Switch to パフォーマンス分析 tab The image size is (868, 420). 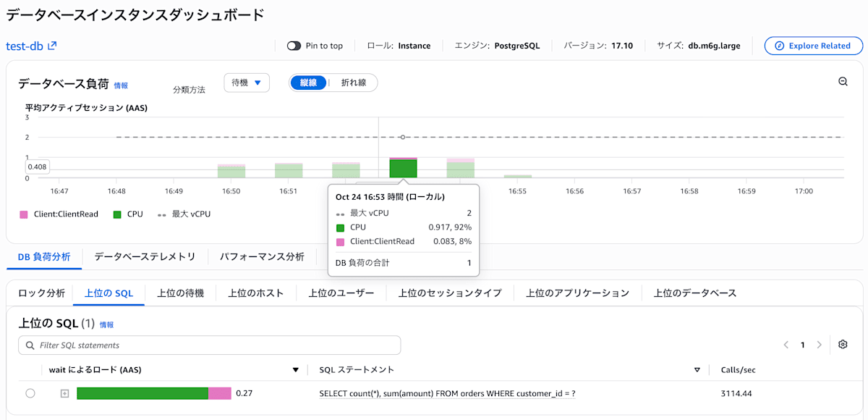(262, 256)
